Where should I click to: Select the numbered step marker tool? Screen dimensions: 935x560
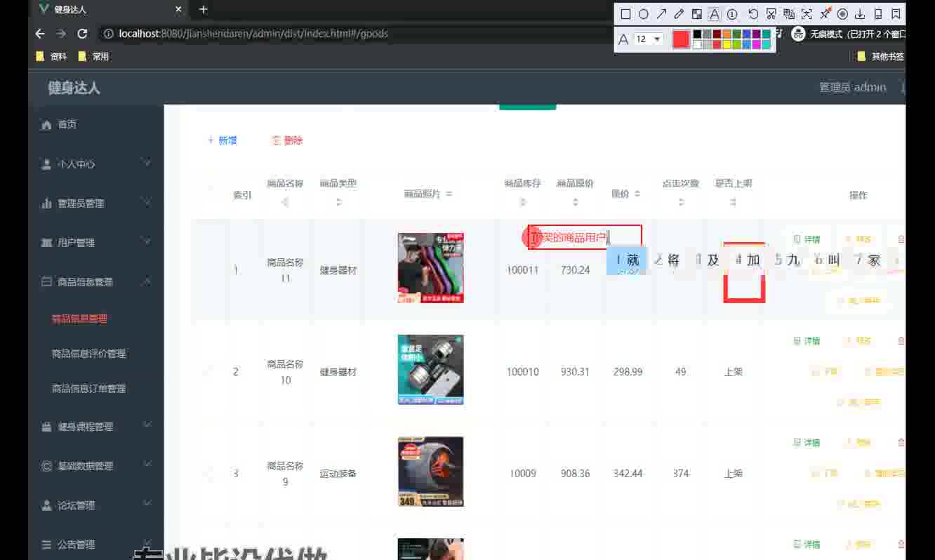tap(732, 14)
